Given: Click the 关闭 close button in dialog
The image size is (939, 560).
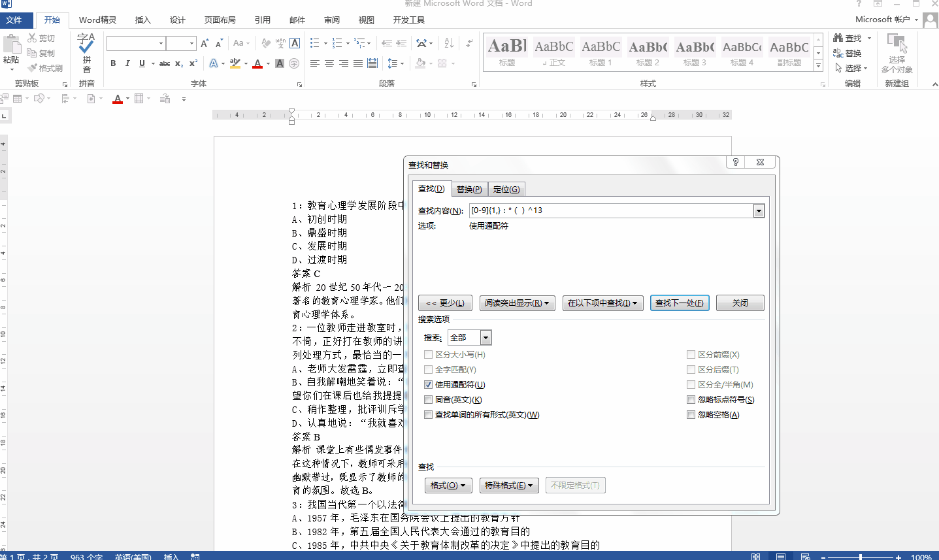Looking at the screenshot, I should (x=740, y=303).
